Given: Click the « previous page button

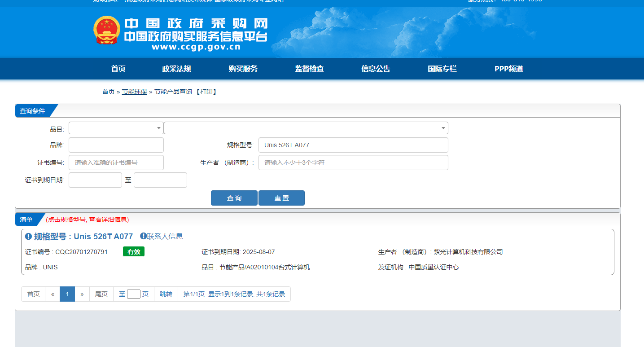Looking at the screenshot, I should 53,294.
